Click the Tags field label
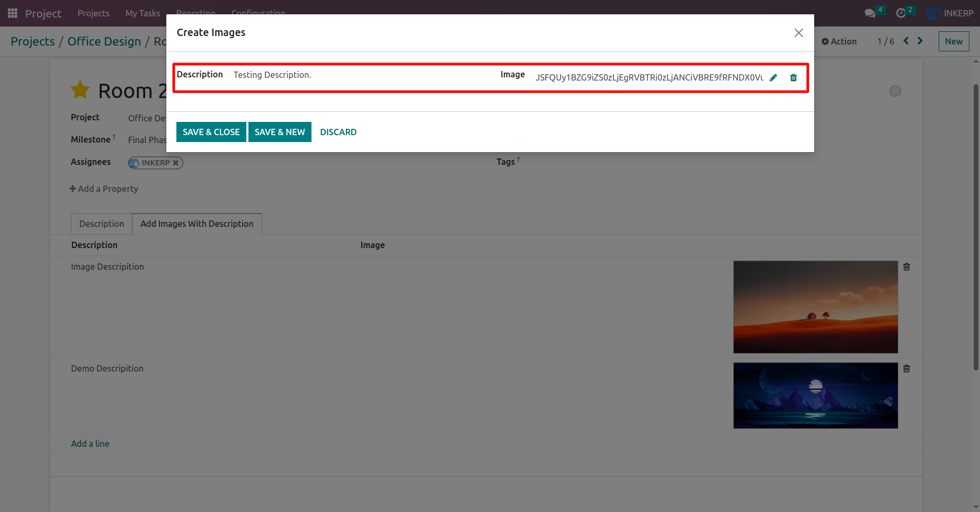This screenshot has height=512, width=980. (505, 162)
